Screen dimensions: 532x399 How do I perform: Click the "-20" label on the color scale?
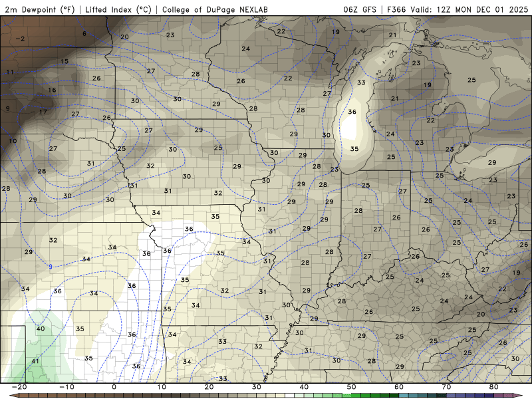(19, 387)
